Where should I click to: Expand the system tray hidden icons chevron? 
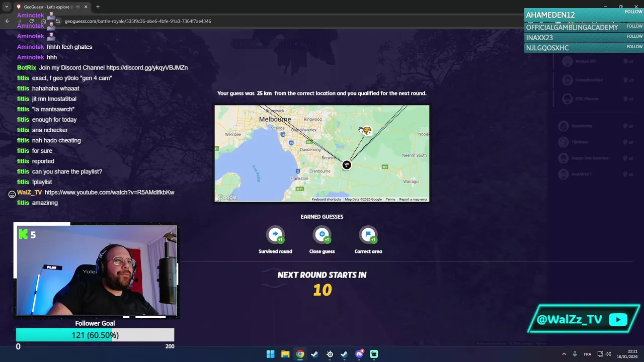pos(564,354)
